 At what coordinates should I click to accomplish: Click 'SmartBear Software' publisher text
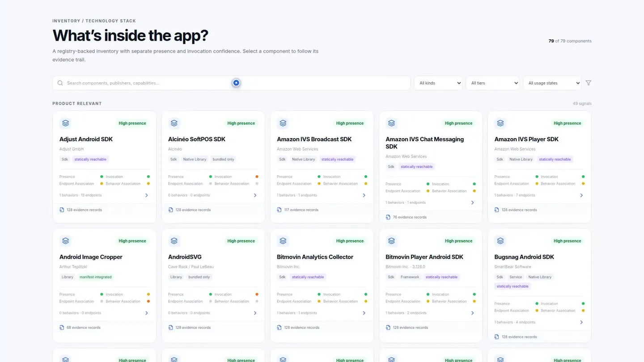pos(513,267)
